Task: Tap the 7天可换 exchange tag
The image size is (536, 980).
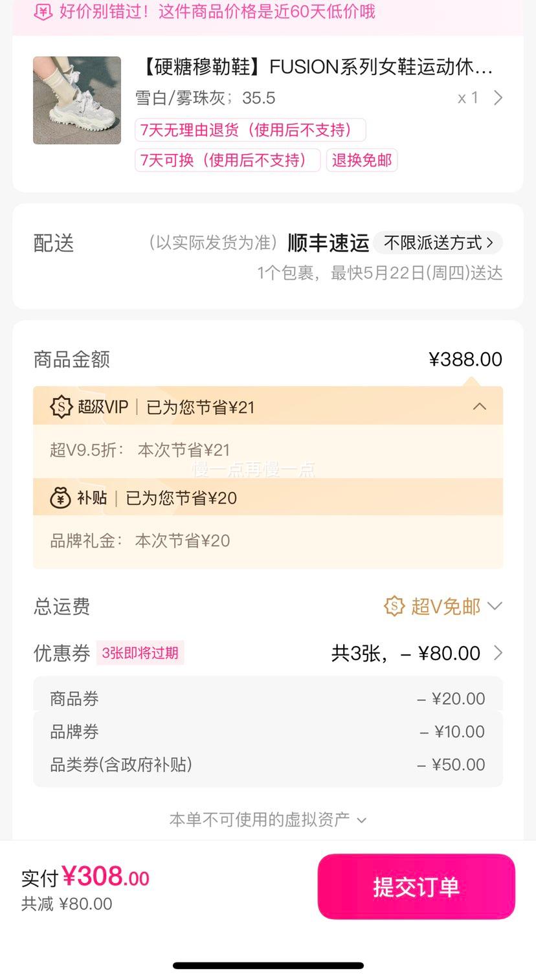Action: coord(228,160)
